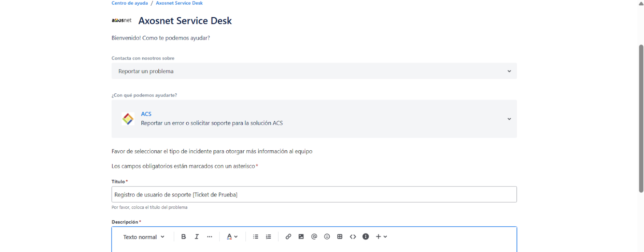Toggle italic text formatting
The image size is (644, 252).
click(196, 237)
